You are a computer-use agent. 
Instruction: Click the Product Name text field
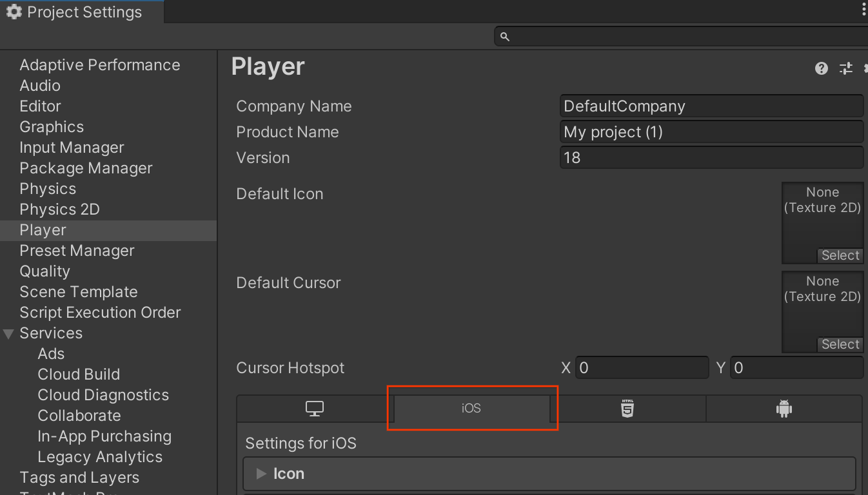click(x=711, y=132)
